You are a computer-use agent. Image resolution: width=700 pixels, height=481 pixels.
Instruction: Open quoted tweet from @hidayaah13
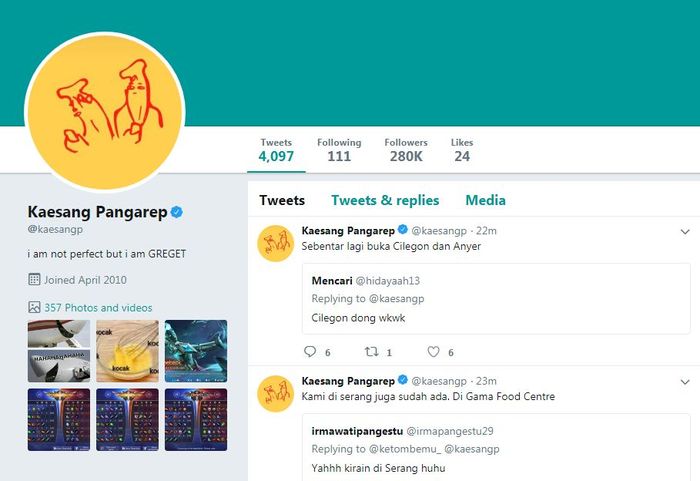pyautogui.click(x=496, y=299)
